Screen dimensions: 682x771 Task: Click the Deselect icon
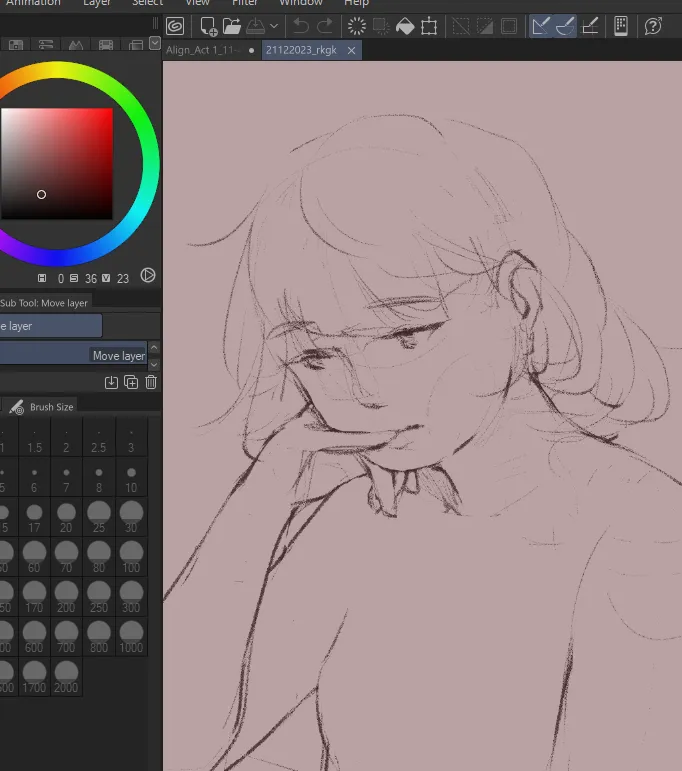(x=461, y=26)
